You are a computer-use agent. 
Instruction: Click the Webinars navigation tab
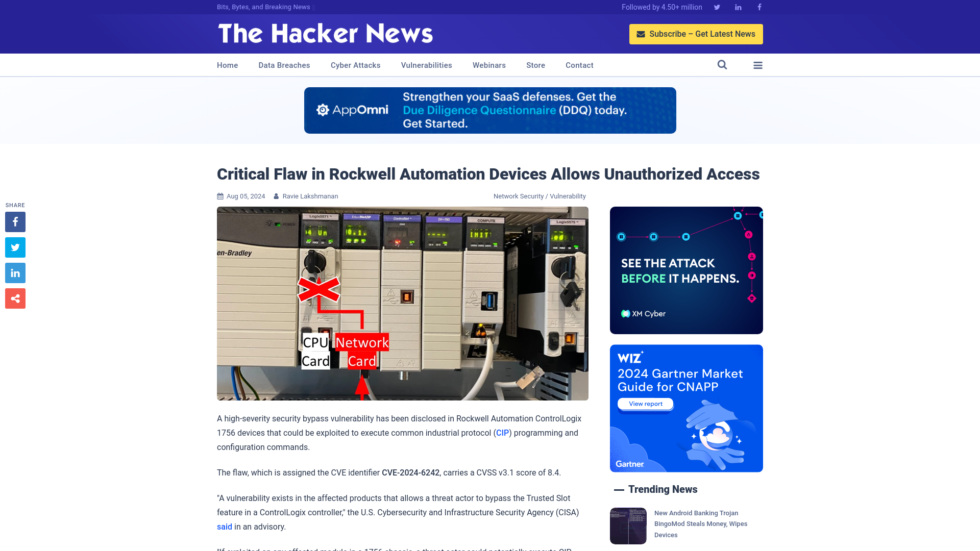tap(489, 65)
